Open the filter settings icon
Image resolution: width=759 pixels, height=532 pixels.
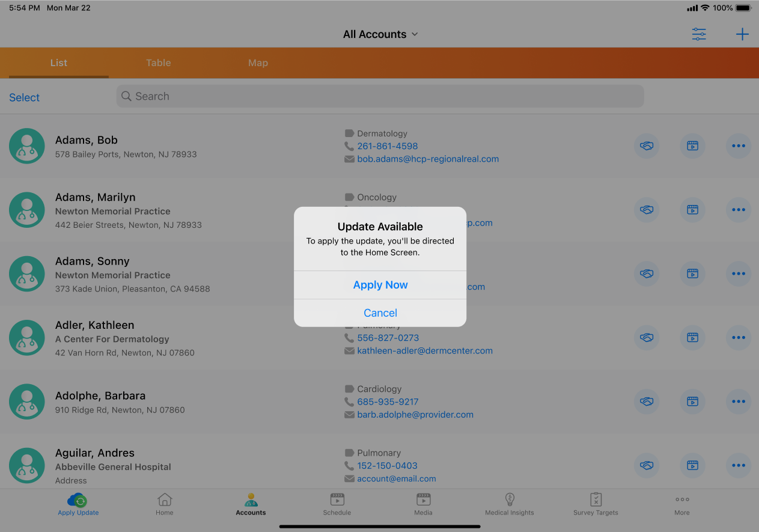pyautogui.click(x=699, y=34)
